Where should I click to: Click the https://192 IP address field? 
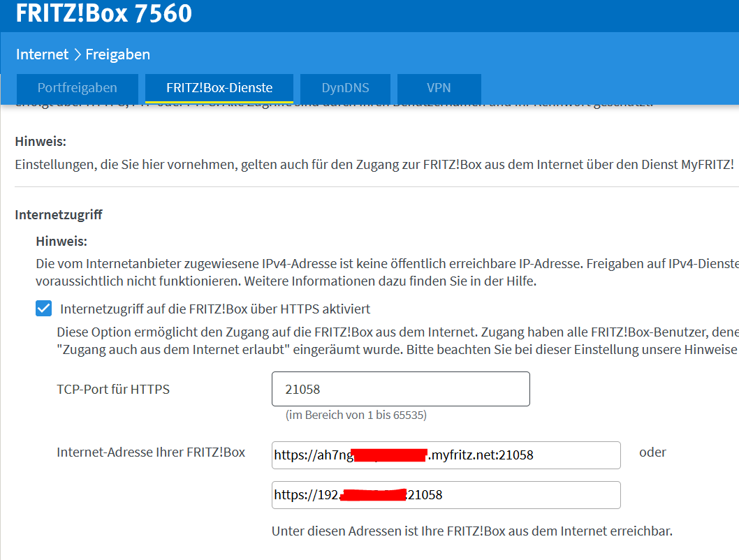tap(446, 495)
